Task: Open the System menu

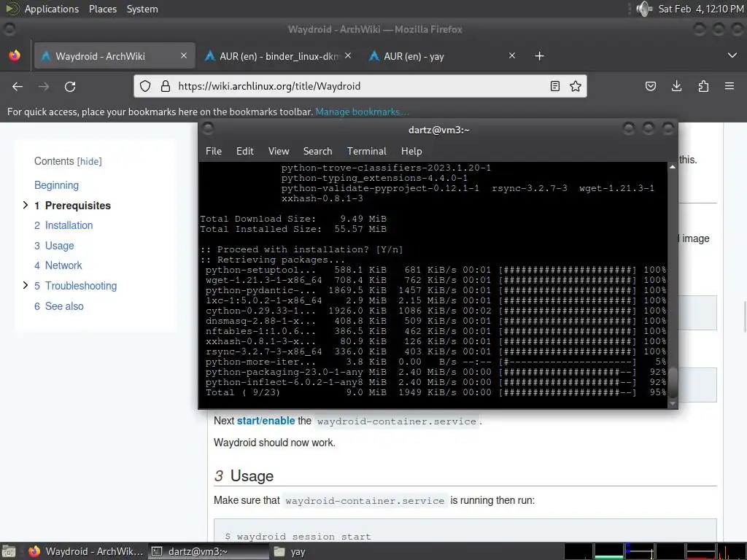Action: (x=142, y=9)
